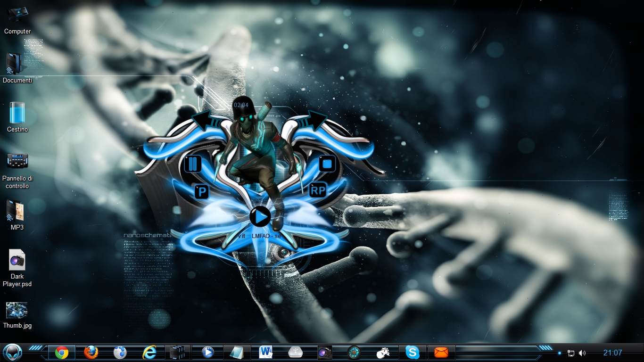Open the Documenti folder icon
The width and height of the screenshot is (644, 362).
point(17,68)
